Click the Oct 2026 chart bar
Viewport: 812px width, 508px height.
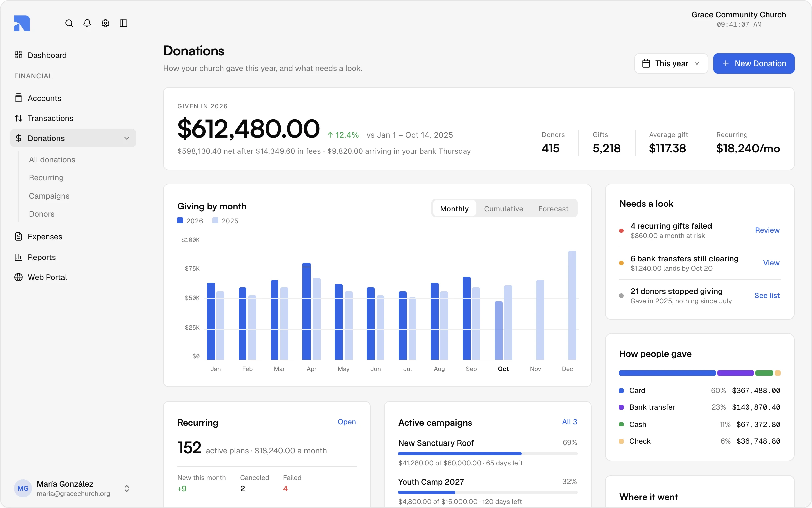click(x=498, y=331)
